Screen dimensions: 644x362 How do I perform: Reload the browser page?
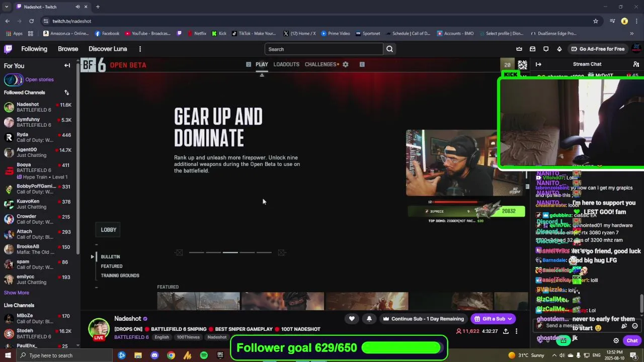pos(31,21)
